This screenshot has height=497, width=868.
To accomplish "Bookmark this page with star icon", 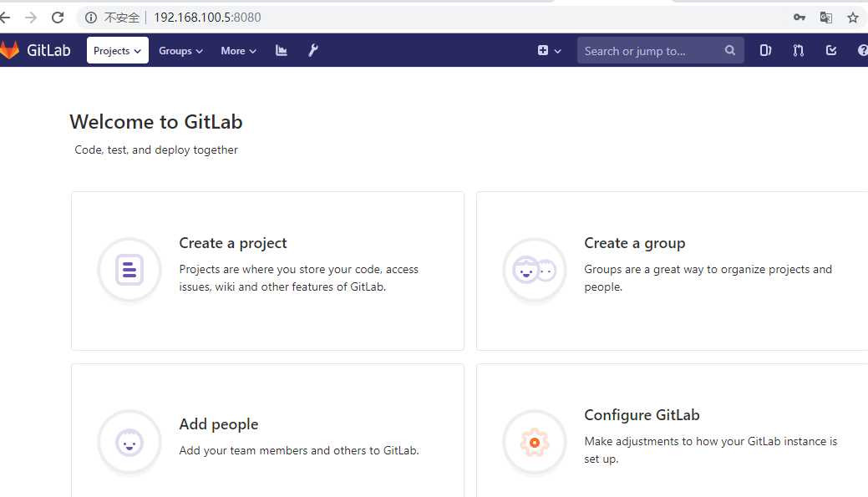I will [853, 18].
